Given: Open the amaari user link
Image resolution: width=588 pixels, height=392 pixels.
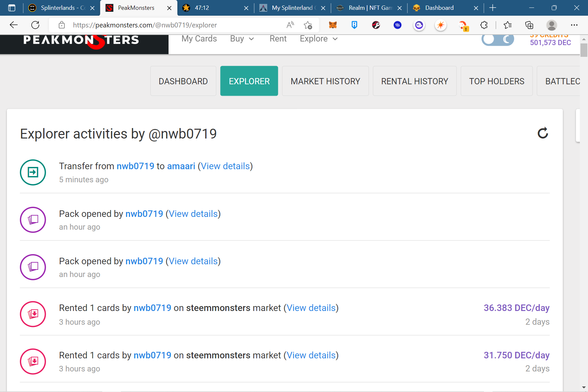Looking at the screenshot, I should point(181,166).
